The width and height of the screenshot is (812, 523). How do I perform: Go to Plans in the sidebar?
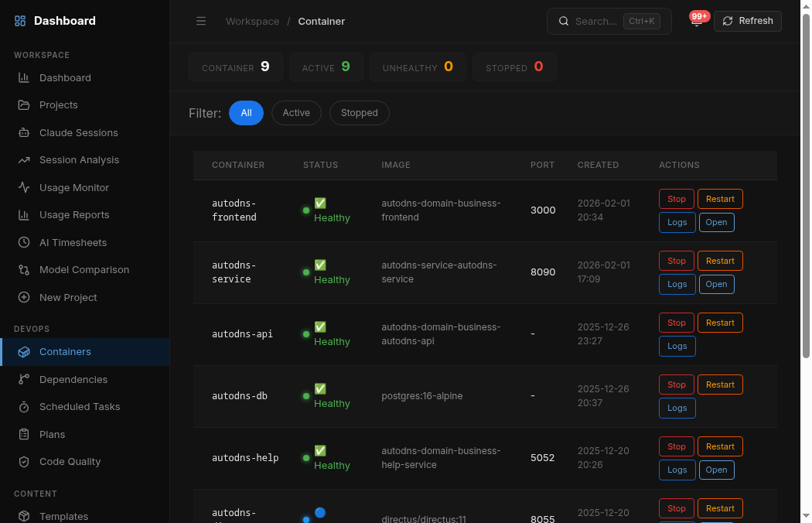tap(53, 434)
